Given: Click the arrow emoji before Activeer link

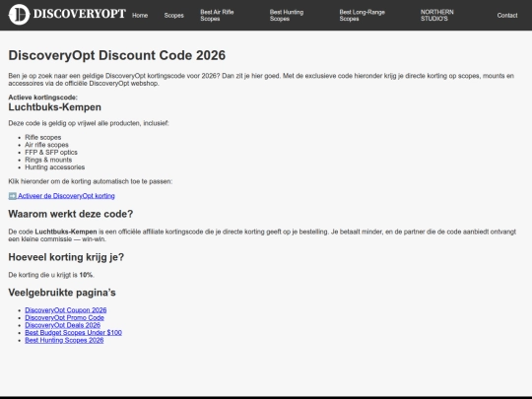Looking at the screenshot, I should [13, 196].
